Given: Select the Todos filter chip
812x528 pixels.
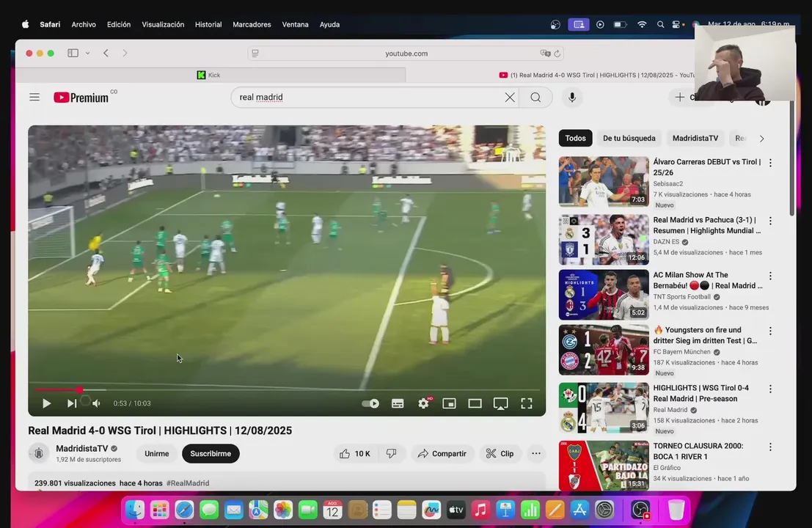Looking at the screenshot, I should click(x=575, y=138).
